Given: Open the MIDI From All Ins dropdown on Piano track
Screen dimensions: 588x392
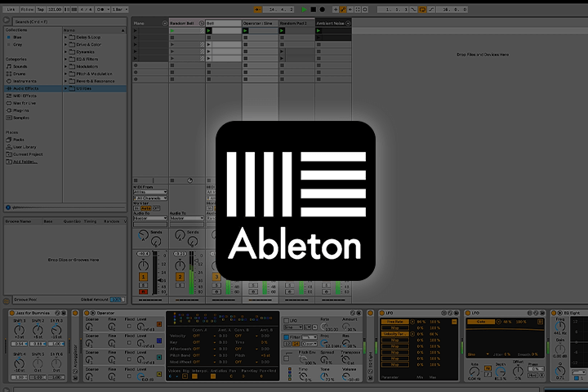Looking at the screenshot, I should 150,192.
